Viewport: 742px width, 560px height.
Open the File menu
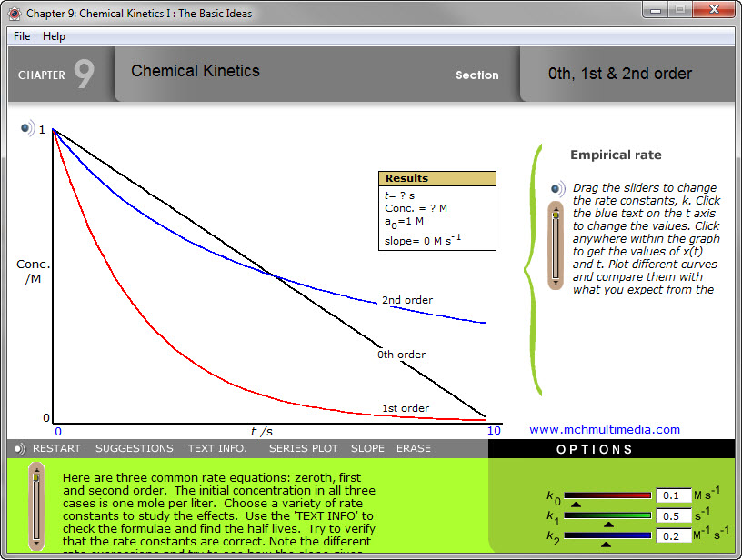coord(22,36)
